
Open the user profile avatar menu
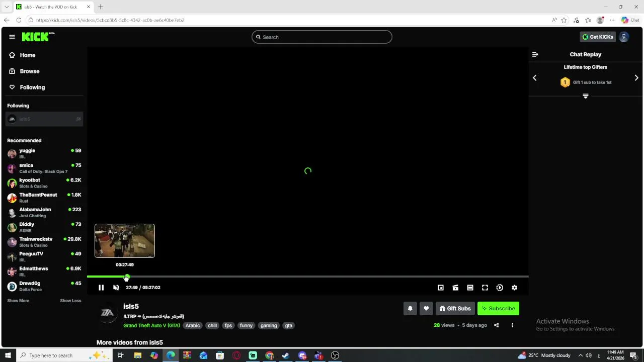(x=624, y=37)
